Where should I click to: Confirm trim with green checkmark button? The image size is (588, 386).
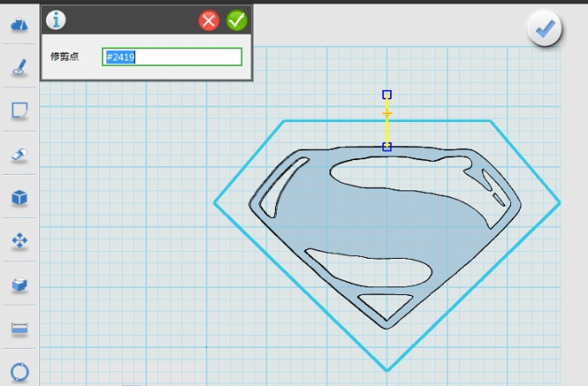point(237,20)
